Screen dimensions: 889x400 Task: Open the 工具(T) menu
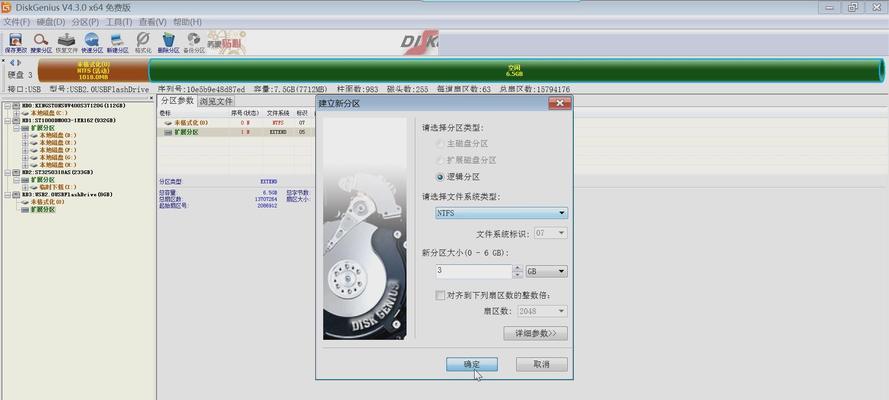tap(119, 22)
